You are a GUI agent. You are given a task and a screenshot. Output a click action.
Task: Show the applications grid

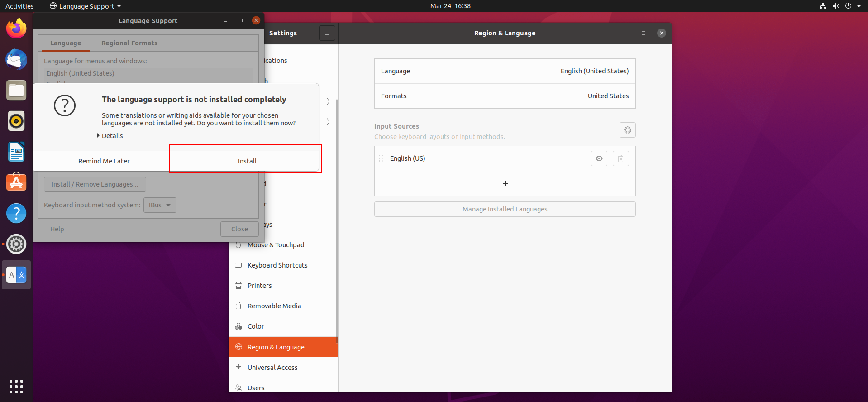[x=16, y=386]
